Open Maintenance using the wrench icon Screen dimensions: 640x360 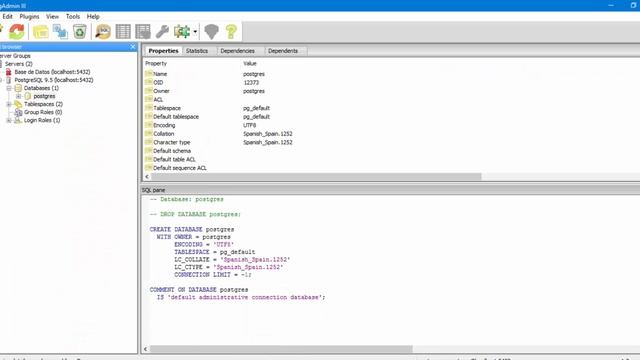pos(162,31)
